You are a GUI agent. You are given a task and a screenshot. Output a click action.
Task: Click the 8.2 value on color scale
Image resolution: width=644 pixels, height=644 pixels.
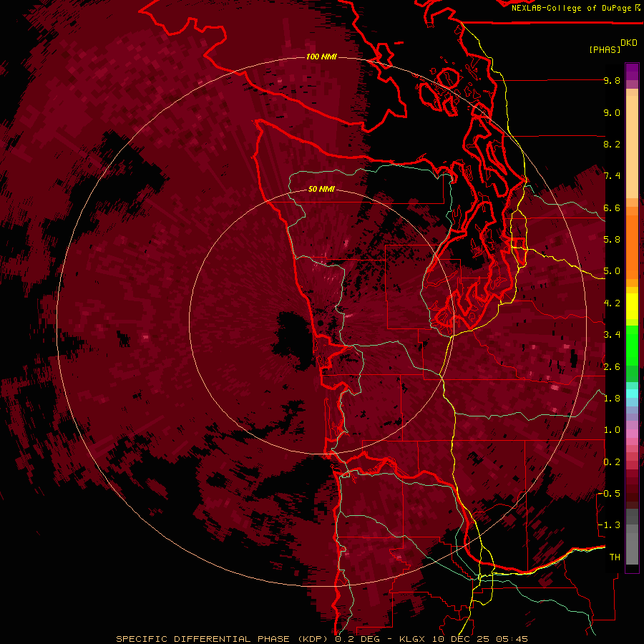click(x=612, y=144)
